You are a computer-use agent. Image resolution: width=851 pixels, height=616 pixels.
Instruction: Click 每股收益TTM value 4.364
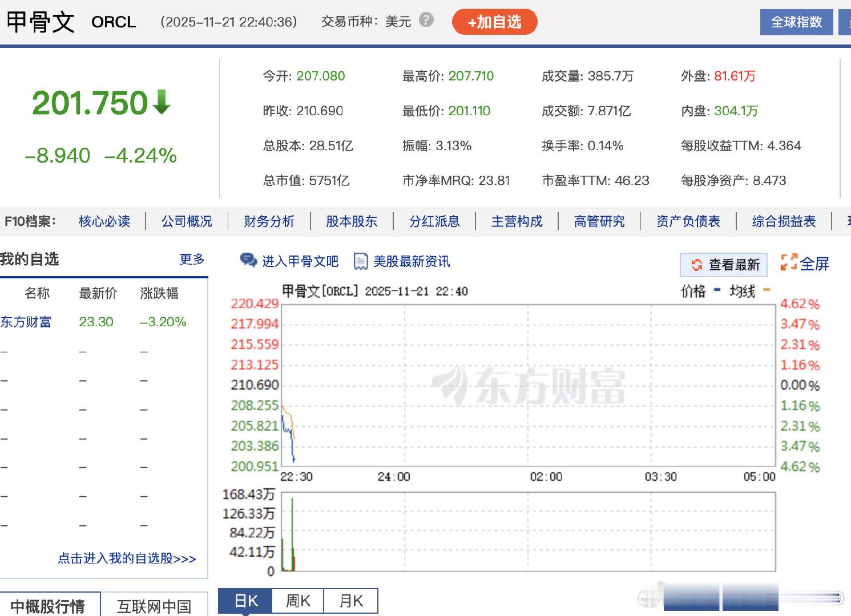coord(784,145)
